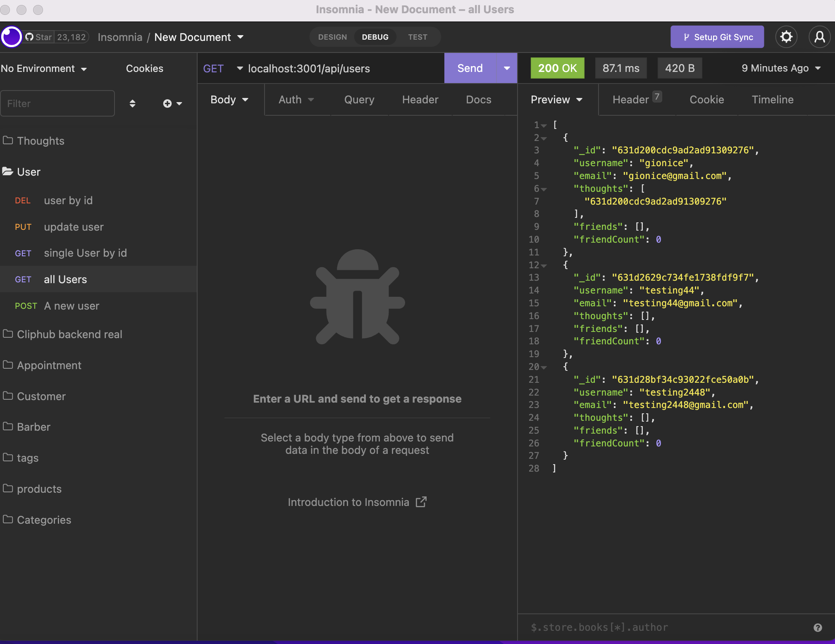Screen dimensions: 835x644
Task: Click the sort requests arrows icon
Action: point(132,103)
